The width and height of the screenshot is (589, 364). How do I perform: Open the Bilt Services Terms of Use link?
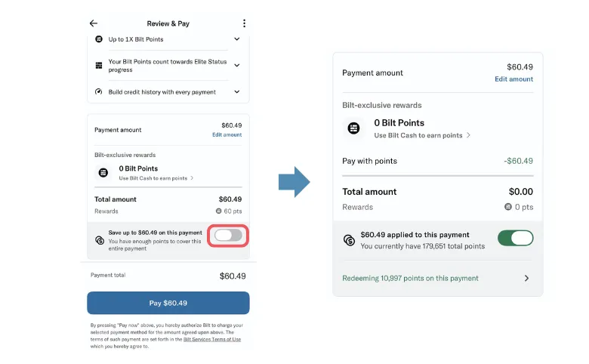(212, 340)
